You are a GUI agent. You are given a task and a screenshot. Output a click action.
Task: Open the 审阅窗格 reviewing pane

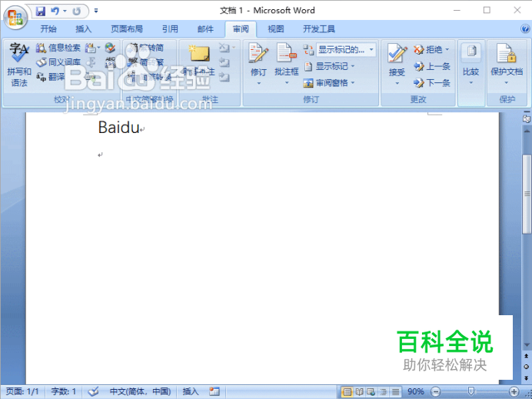coord(328,82)
